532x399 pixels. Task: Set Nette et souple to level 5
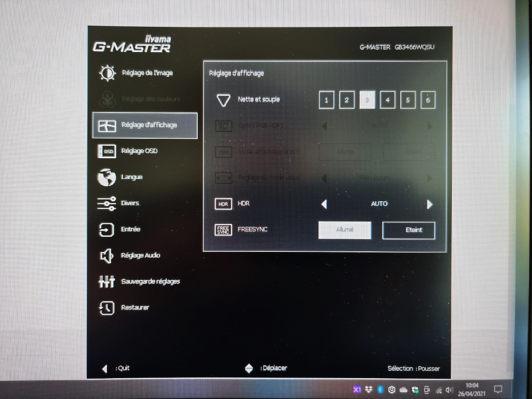[408, 100]
